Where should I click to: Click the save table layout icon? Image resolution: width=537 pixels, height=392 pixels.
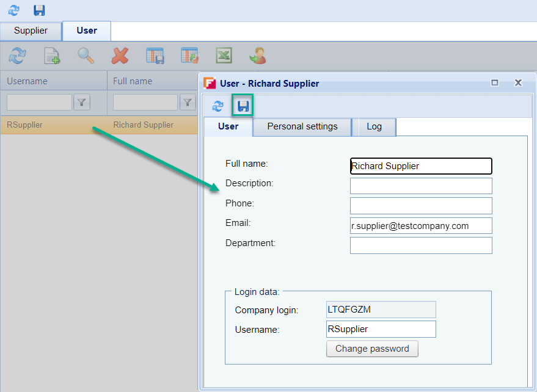coord(155,56)
